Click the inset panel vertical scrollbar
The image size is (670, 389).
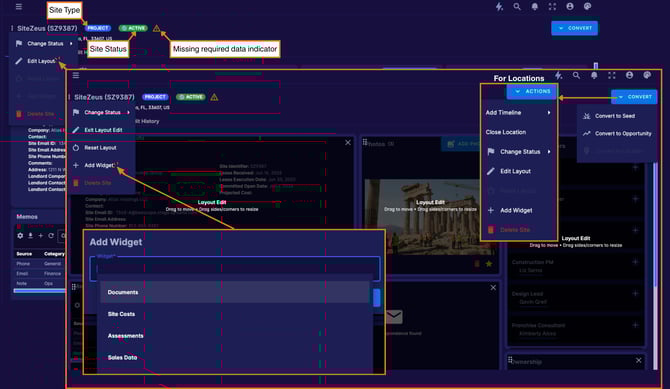click(655, 265)
